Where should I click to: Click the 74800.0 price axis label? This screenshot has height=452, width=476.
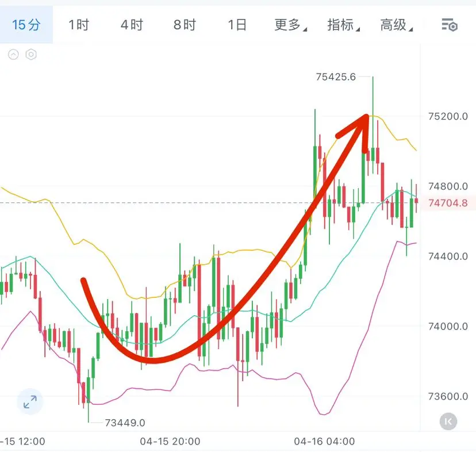[448, 186]
